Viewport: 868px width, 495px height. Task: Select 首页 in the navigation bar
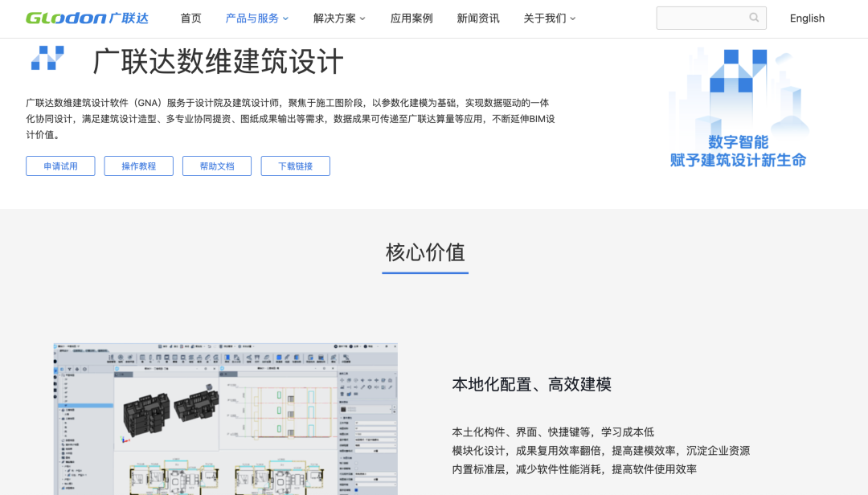click(x=190, y=18)
